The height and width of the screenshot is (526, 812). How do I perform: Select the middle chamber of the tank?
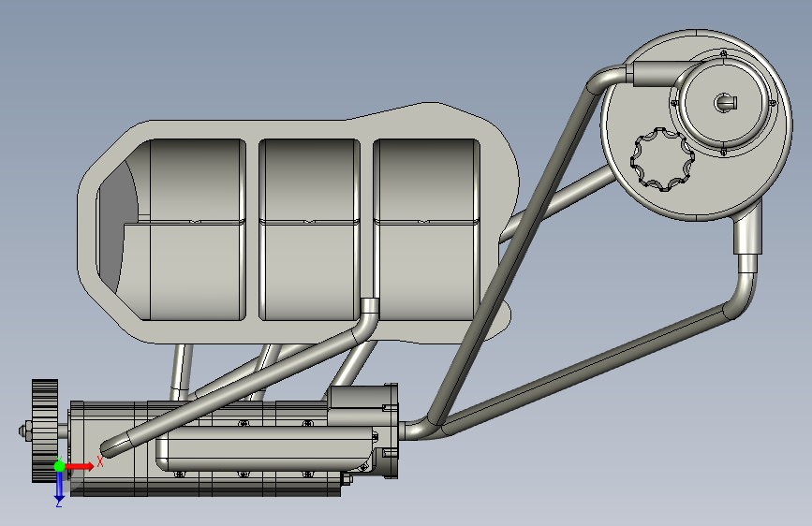[310, 228]
